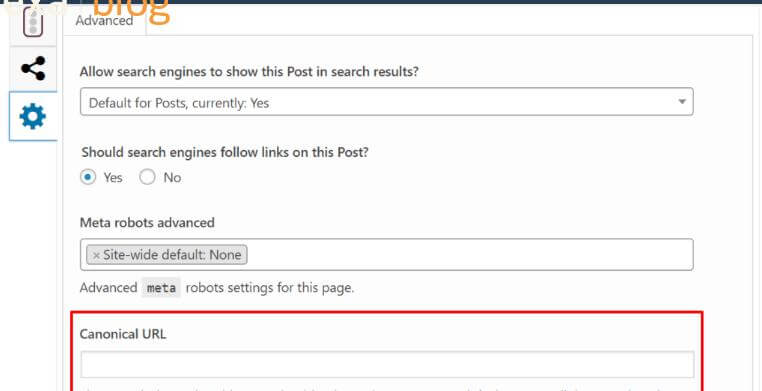Switch to the Advanced tab label
Screen dimensions: 762x391
[104, 20]
